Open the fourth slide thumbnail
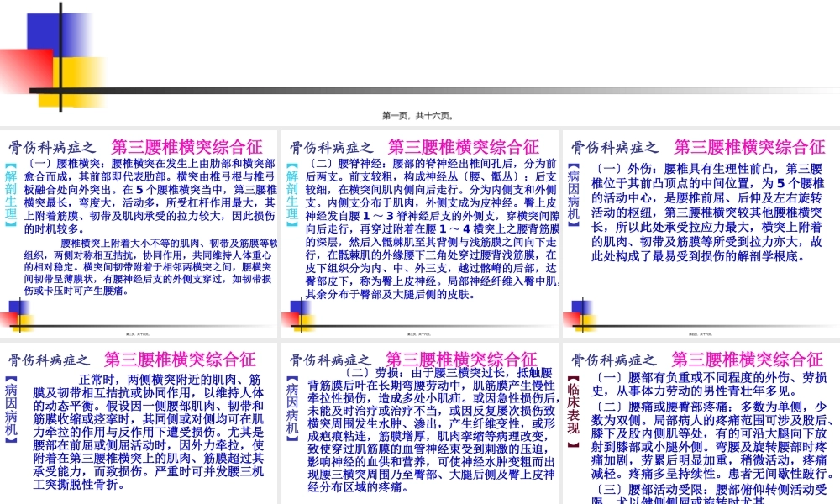Viewport: 840px width, 504px height. (139, 420)
